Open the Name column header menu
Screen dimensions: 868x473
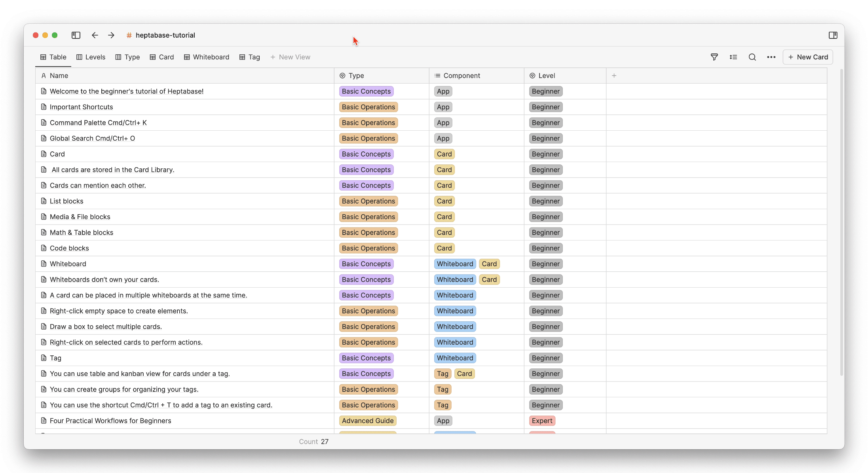click(185, 76)
